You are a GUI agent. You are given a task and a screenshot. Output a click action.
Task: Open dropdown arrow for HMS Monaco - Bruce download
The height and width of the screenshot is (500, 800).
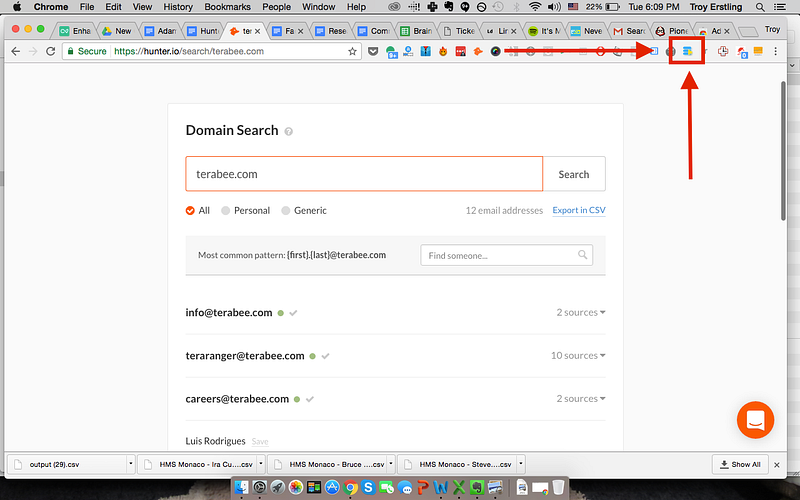coord(390,464)
